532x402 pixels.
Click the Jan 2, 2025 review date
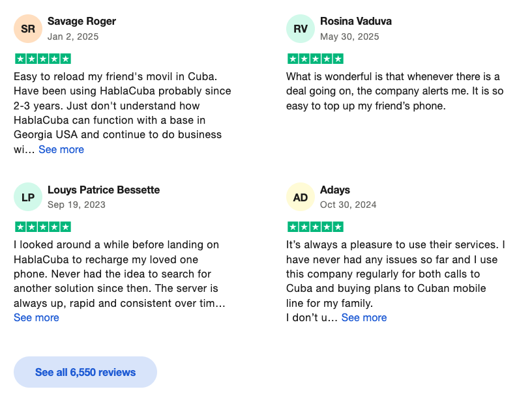73,36
